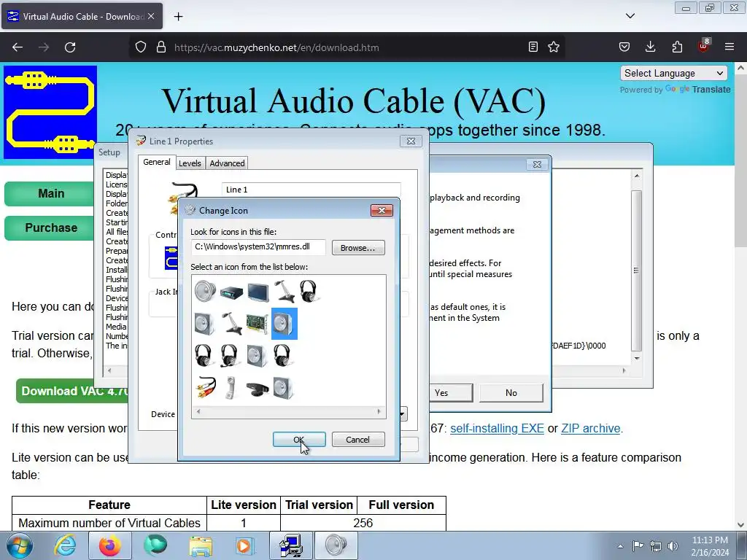Confirm icon choice with OK
Viewport: 747px width, 560px height.
click(299, 440)
